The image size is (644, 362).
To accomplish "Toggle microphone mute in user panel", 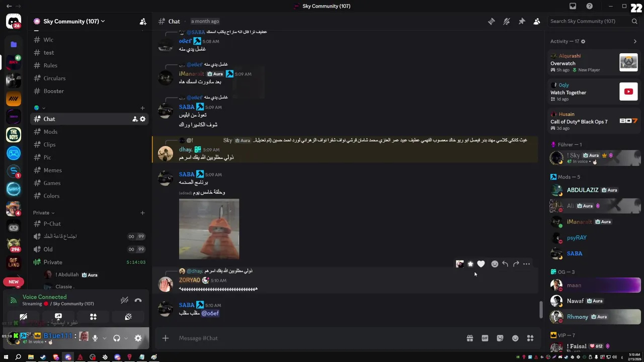I will click(95, 338).
